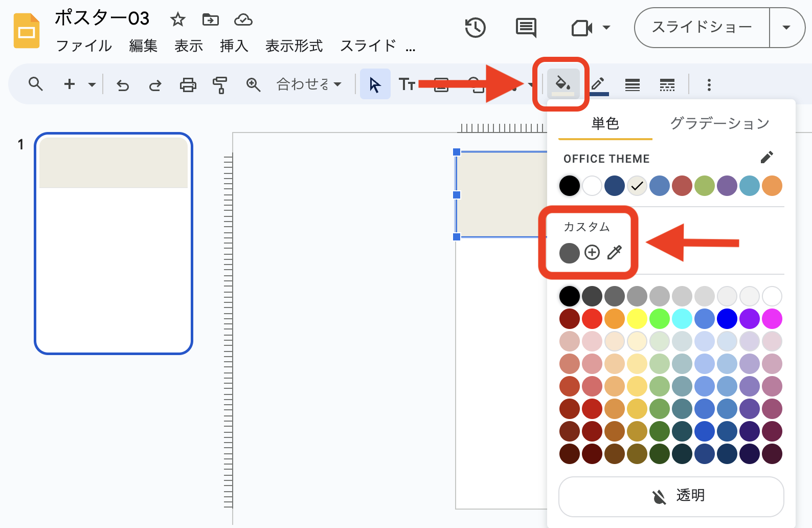Star the ポスター03 document
Screen dimensions: 812x528
(177, 20)
